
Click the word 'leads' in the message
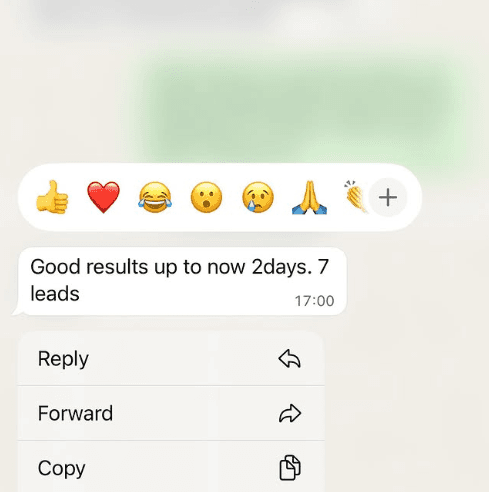(55, 294)
